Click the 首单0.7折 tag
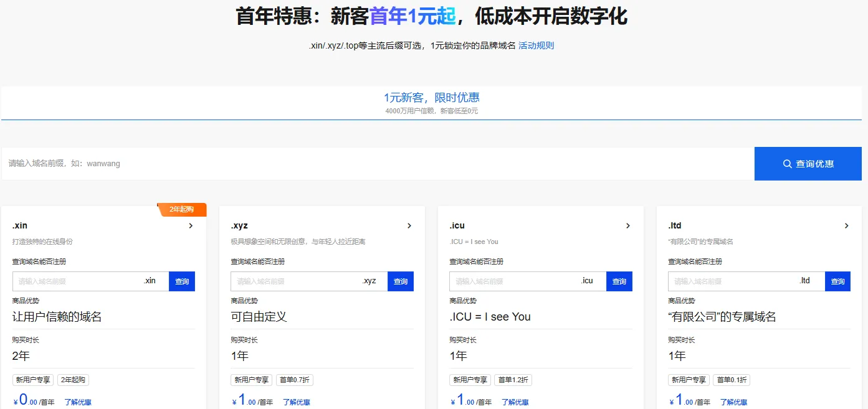868x409 pixels. coord(295,380)
